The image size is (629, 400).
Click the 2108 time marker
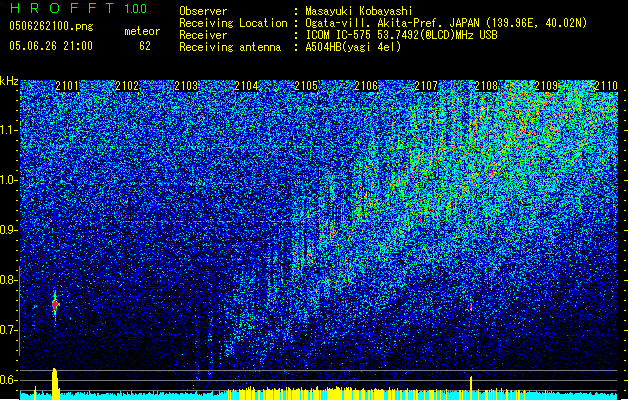[486, 86]
